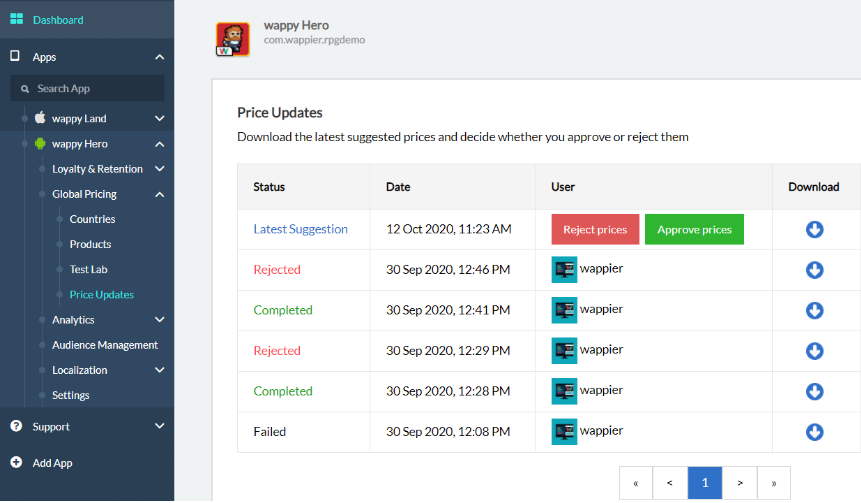861x503 pixels.
Task: Expand the Analytics submenu
Action: tap(159, 320)
